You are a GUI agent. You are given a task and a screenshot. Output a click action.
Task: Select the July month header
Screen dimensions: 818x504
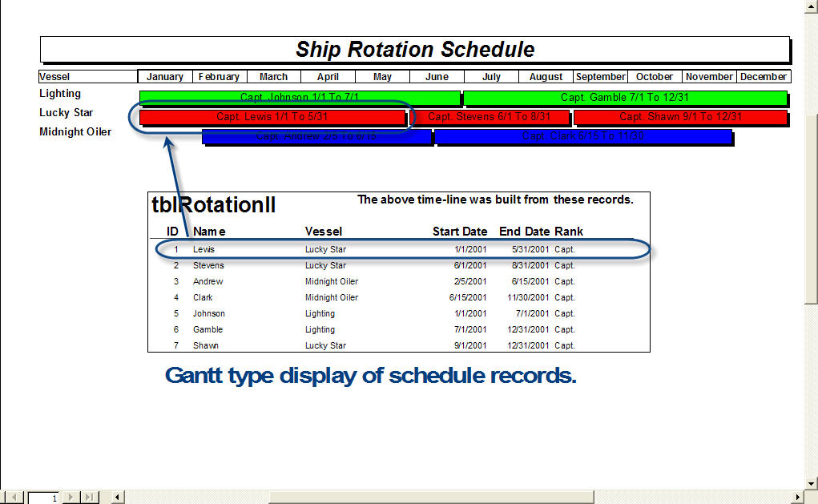(x=491, y=77)
